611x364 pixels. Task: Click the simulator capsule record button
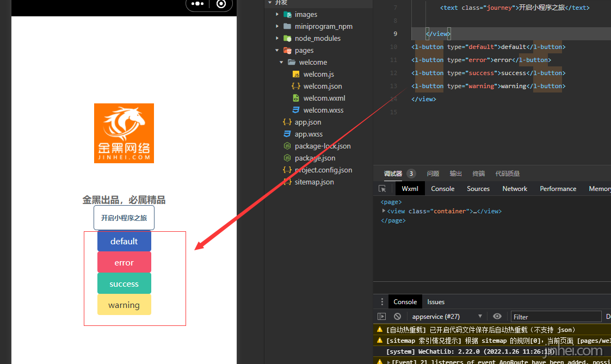tap(221, 4)
